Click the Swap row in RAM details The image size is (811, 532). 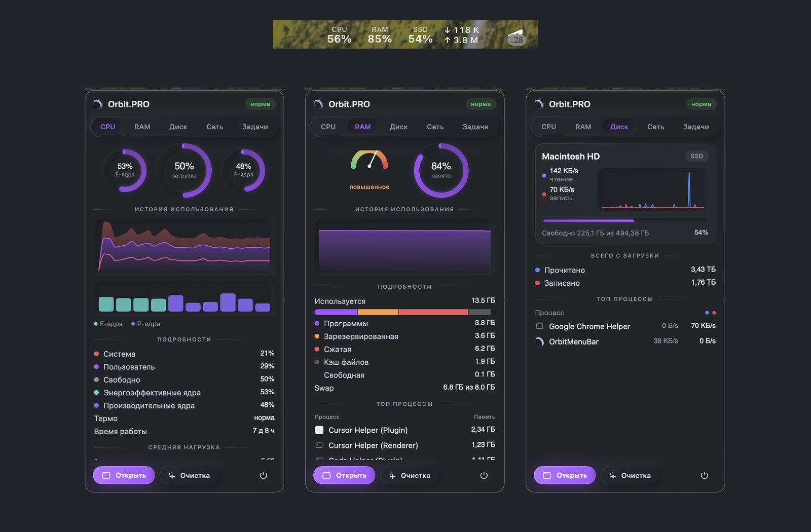[404, 388]
